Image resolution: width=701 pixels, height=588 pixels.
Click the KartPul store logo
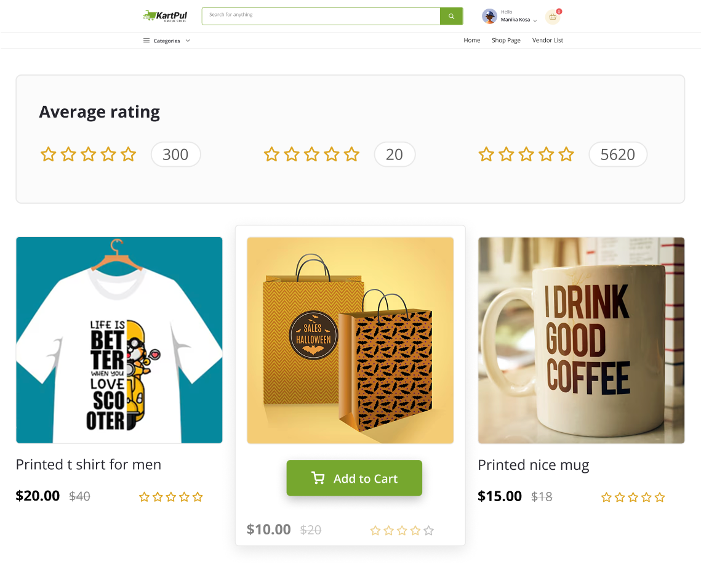pos(165,16)
